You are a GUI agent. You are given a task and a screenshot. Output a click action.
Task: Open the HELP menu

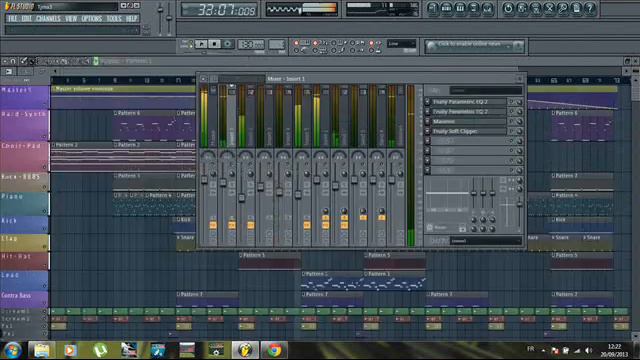tap(131, 19)
